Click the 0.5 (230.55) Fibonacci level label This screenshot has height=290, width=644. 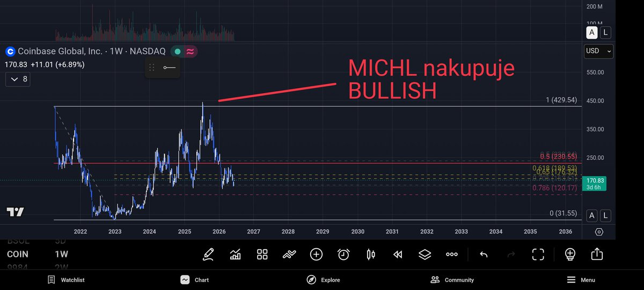point(558,156)
